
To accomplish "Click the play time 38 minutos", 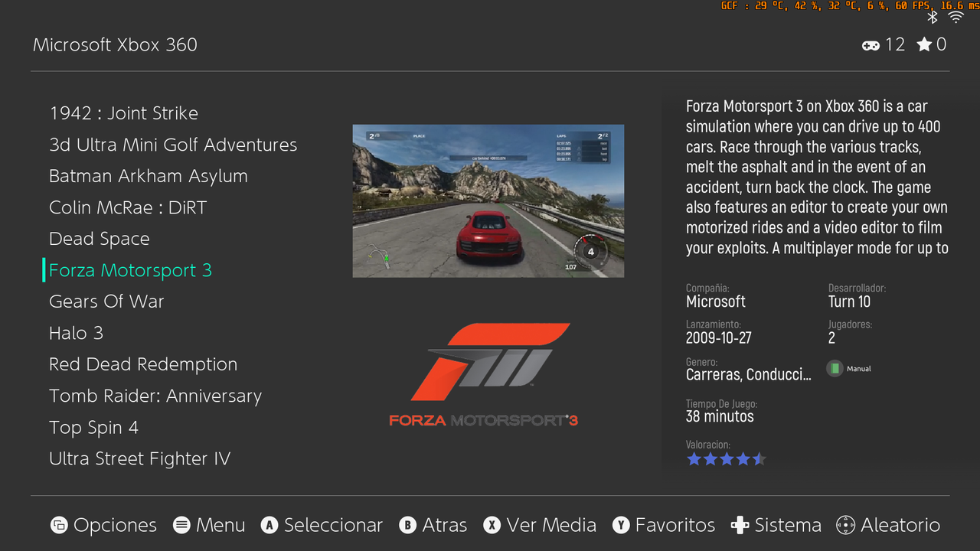I will point(720,416).
